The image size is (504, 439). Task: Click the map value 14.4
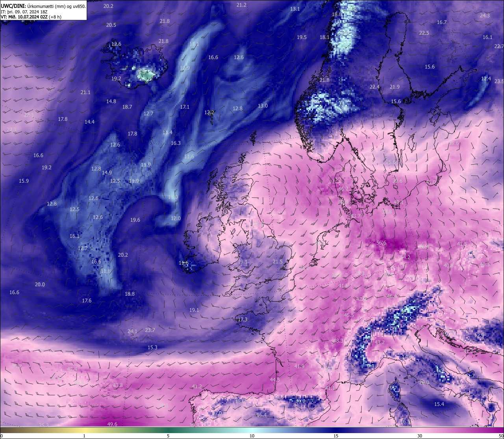(89, 122)
